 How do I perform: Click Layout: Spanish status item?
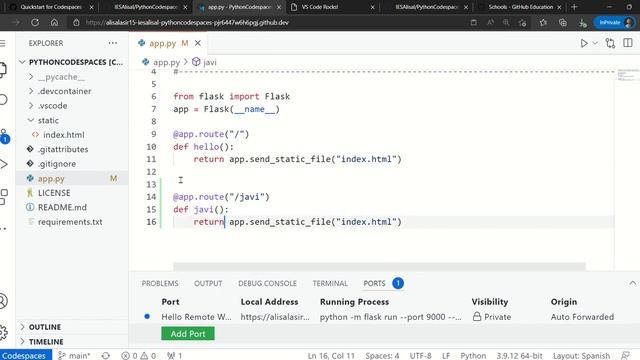[581, 356]
